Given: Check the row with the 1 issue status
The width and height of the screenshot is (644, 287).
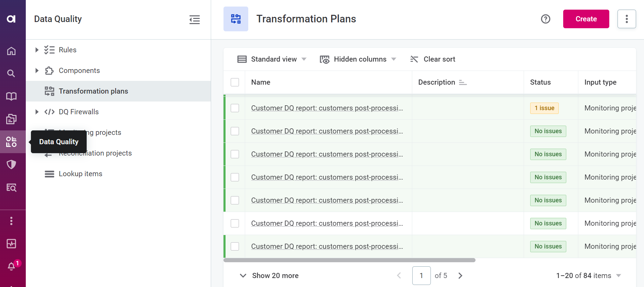Looking at the screenshot, I should (x=235, y=108).
